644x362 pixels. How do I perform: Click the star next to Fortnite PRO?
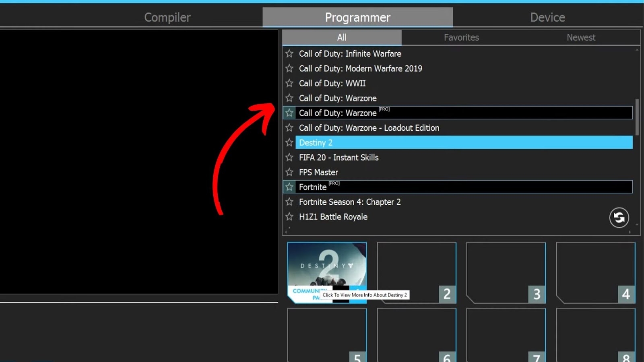tap(289, 187)
